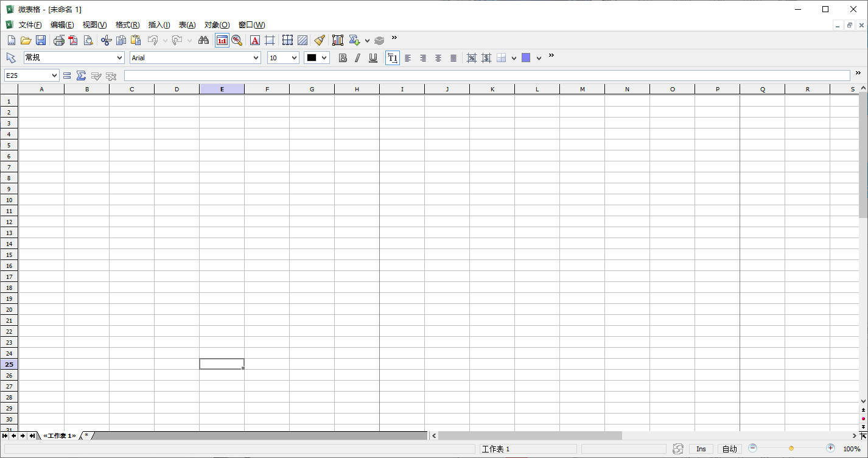
Task: Expand the sort icon dropdown arrow
Action: point(367,41)
